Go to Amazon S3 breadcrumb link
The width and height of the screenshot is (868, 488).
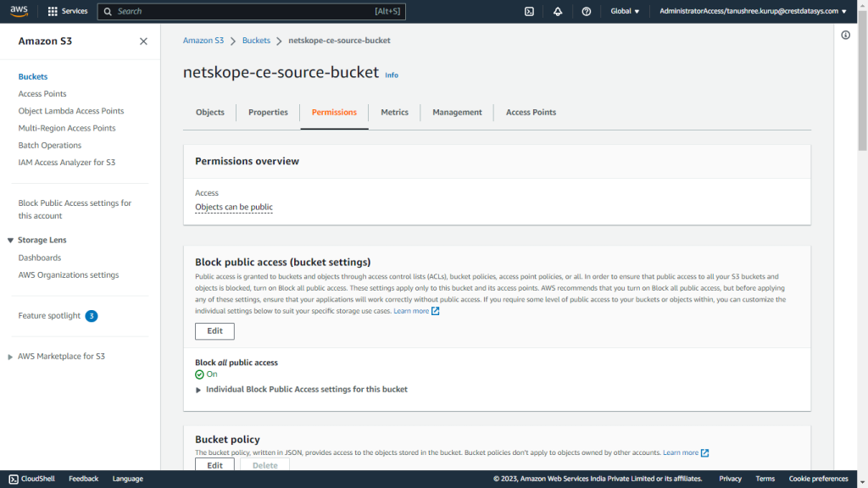tap(203, 41)
